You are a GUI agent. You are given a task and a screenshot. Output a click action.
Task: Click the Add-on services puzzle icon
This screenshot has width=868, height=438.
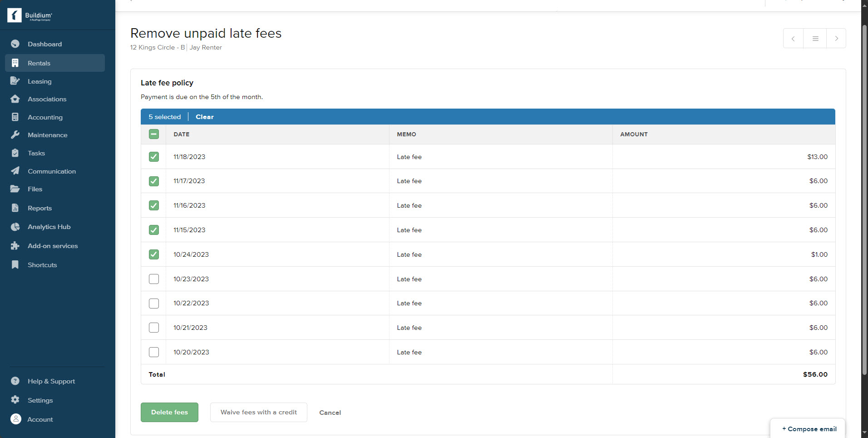click(15, 246)
